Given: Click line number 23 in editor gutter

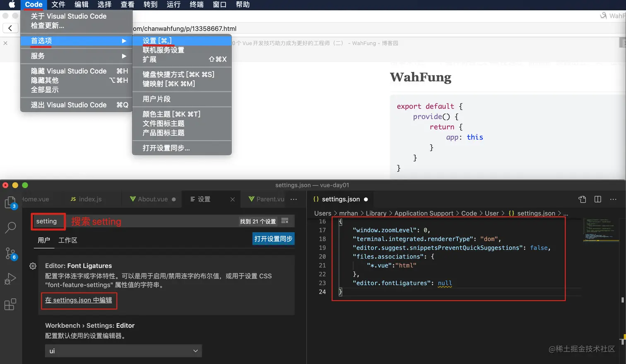Looking at the screenshot, I should pyautogui.click(x=322, y=283).
